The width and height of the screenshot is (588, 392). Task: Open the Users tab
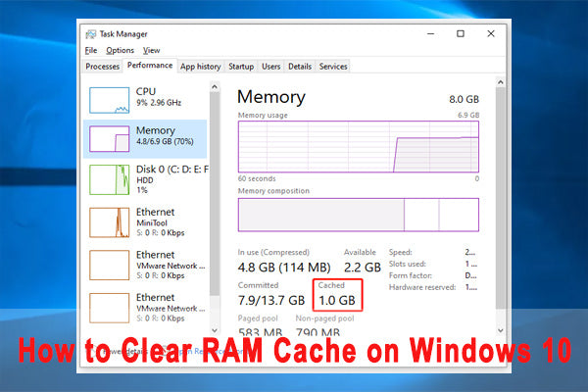coord(270,67)
